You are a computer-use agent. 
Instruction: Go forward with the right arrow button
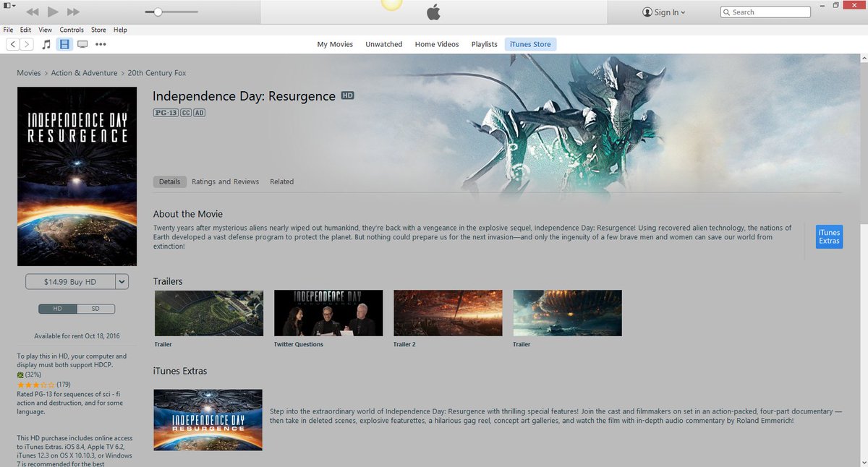(x=27, y=44)
